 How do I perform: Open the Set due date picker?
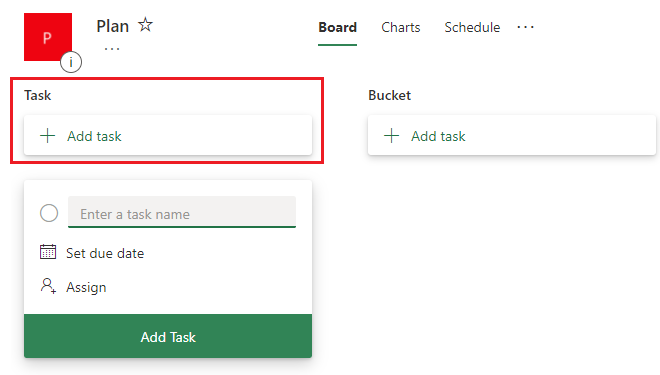tap(105, 253)
